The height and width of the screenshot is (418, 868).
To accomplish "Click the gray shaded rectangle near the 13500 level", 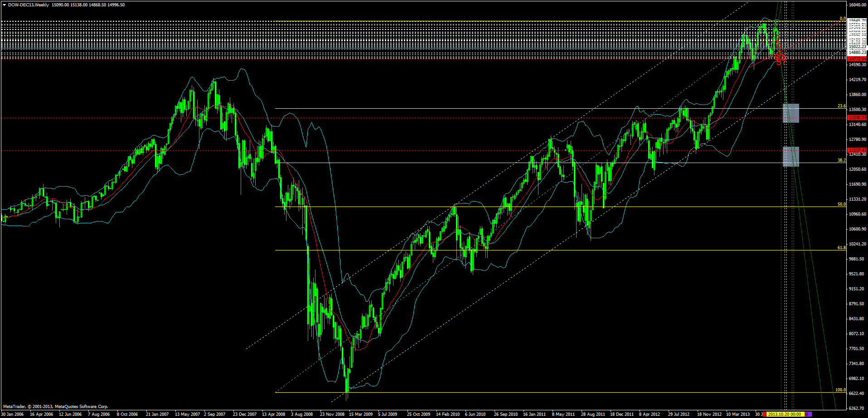I will coord(790,113).
